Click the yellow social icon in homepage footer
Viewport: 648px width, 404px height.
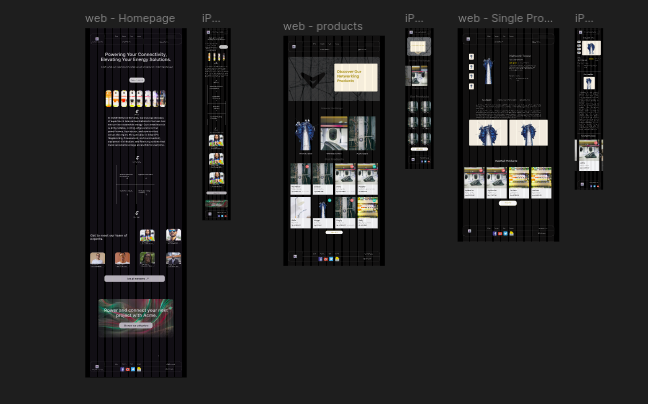coord(139,369)
